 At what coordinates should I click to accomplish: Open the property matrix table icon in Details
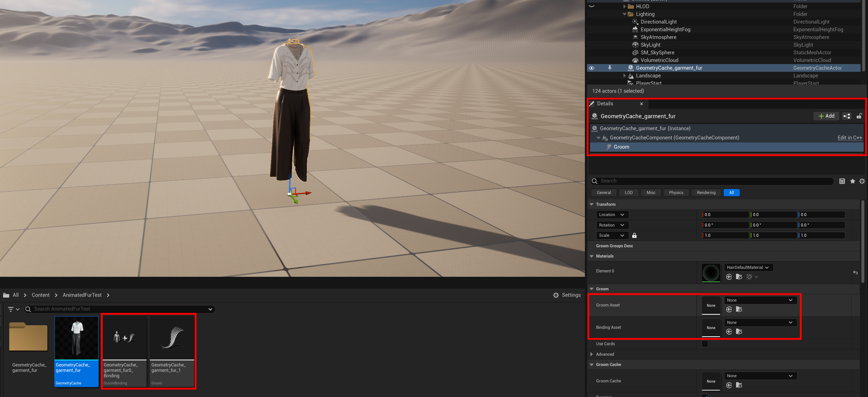pyautogui.click(x=842, y=181)
